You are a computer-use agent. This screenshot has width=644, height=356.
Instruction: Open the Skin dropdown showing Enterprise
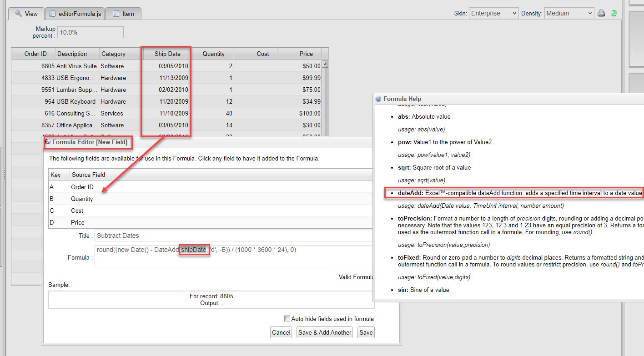(493, 14)
